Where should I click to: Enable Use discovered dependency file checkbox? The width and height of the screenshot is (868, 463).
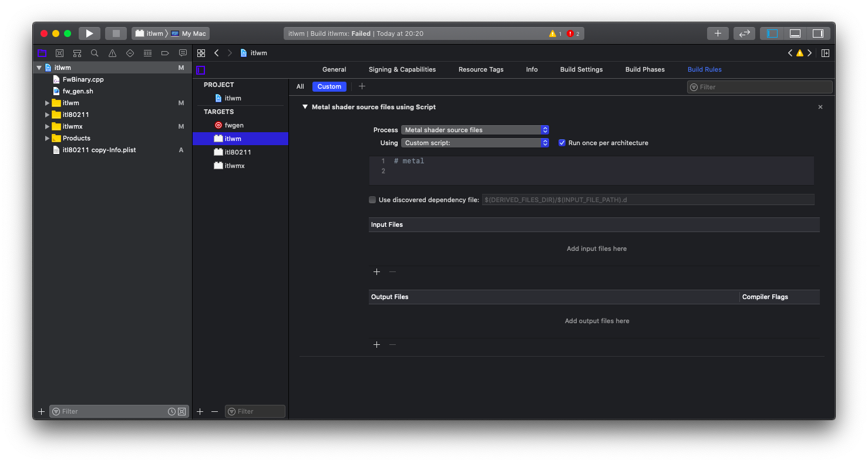(372, 200)
